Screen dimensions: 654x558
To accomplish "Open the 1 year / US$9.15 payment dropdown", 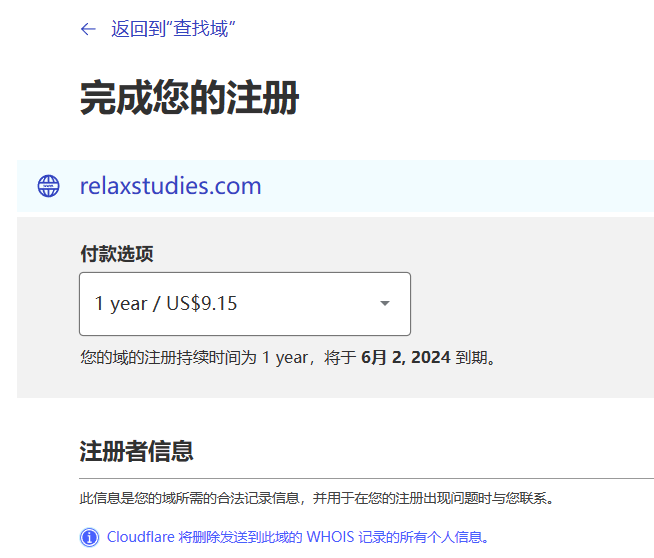I will pyautogui.click(x=245, y=304).
